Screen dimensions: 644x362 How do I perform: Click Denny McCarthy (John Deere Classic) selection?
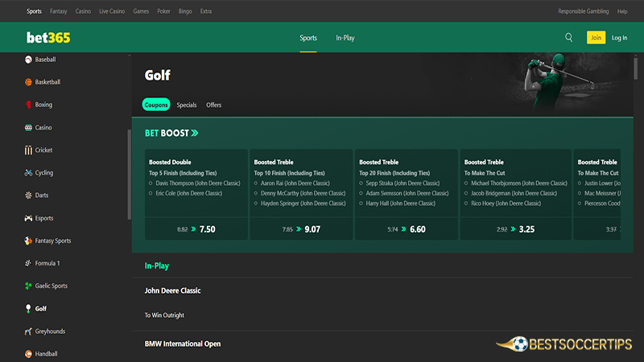coord(303,193)
